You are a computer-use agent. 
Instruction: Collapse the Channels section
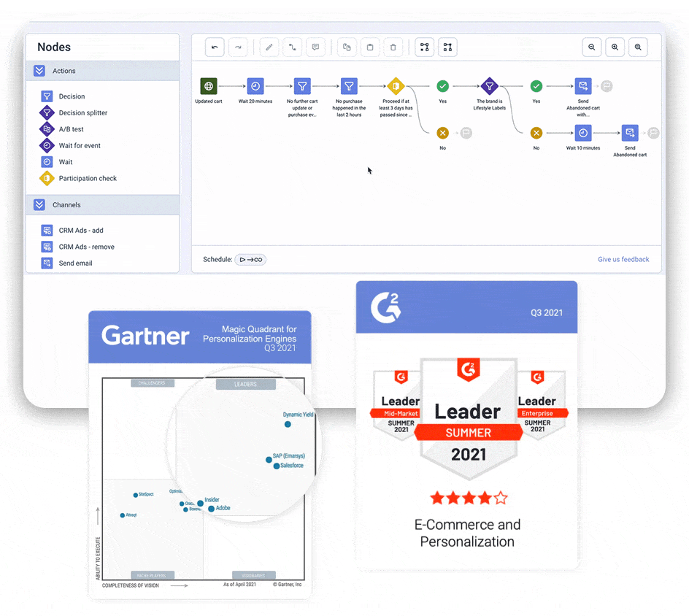click(39, 205)
